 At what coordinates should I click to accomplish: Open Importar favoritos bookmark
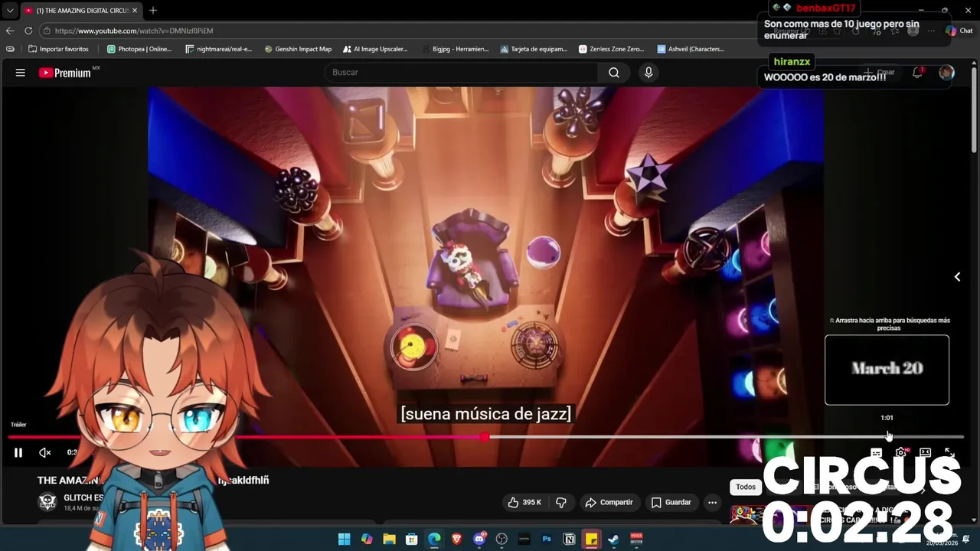point(58,49)
